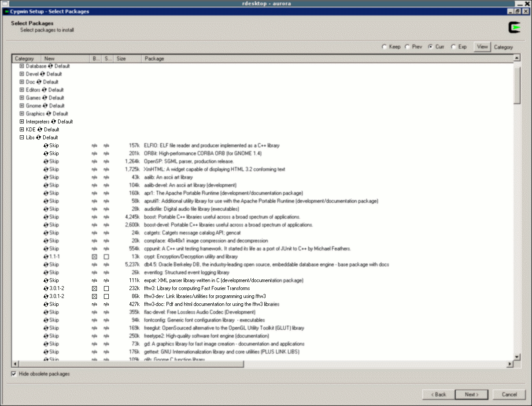Viewport: 532px width, 406px height.
Task: Sort by the Package column header
Action: pyautogui.click(x=154, y=58)
